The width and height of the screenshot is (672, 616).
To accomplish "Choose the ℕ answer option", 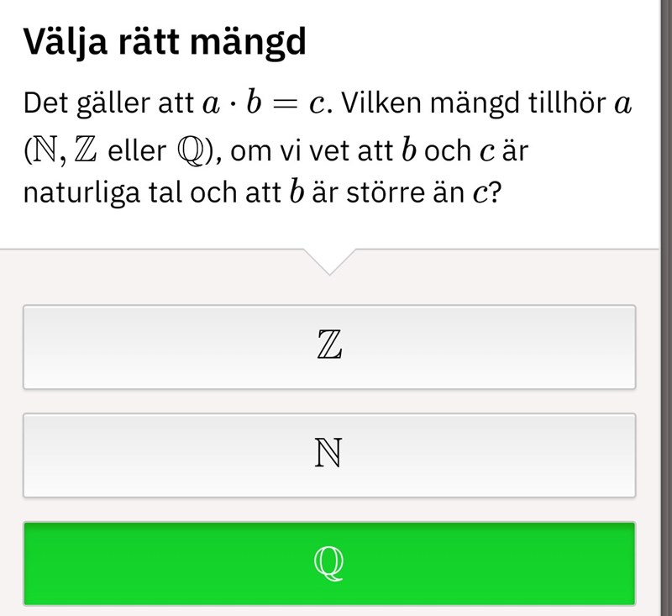I will click(329, 455).
